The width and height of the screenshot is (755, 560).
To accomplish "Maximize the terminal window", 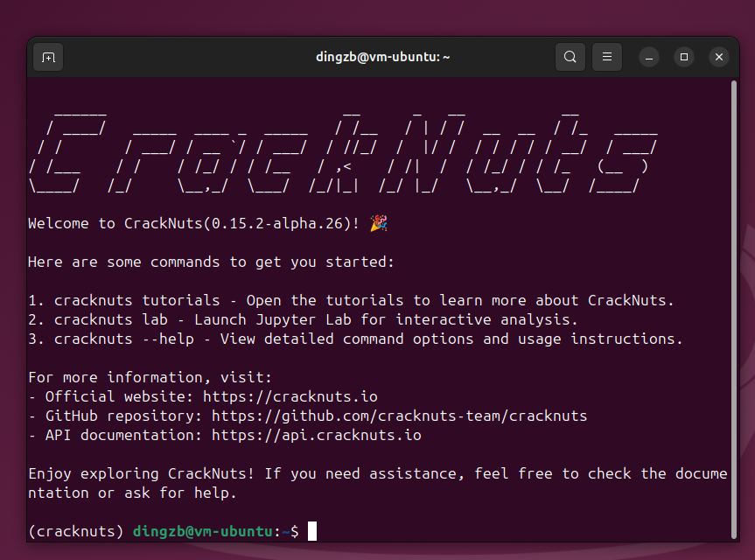I will pyautogui.click(x=684, y=58).
